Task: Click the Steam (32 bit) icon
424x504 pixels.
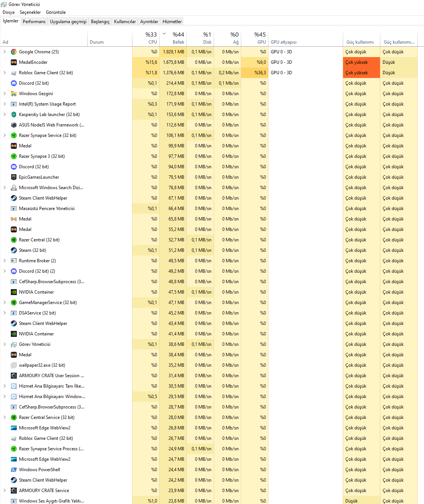Action: click(x=14, y=250)
